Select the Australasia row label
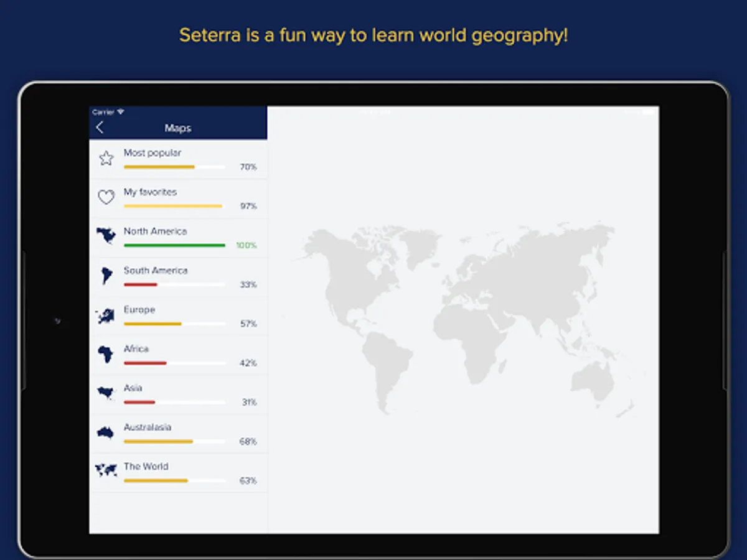 pyautogui.click(x=147, y=427)
